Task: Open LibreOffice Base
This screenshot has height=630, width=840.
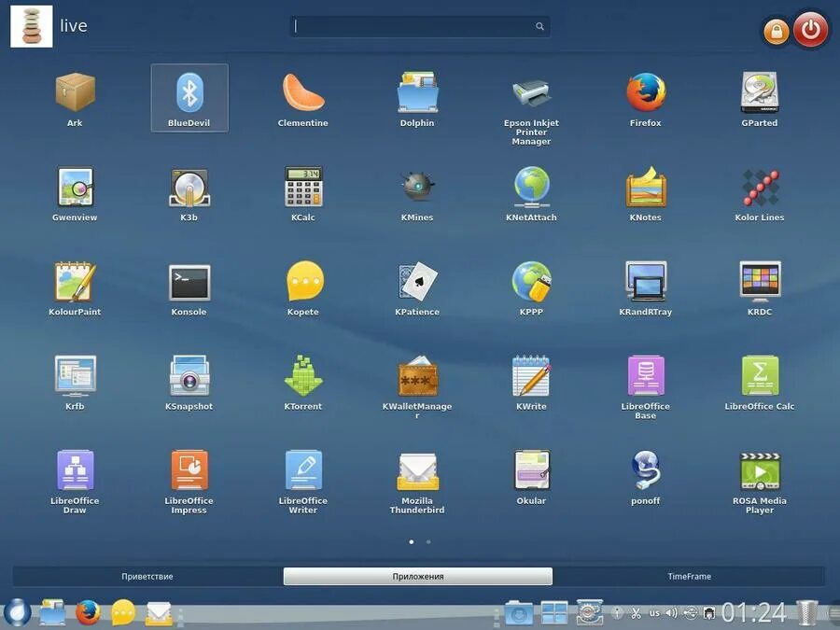Action: 646,387
